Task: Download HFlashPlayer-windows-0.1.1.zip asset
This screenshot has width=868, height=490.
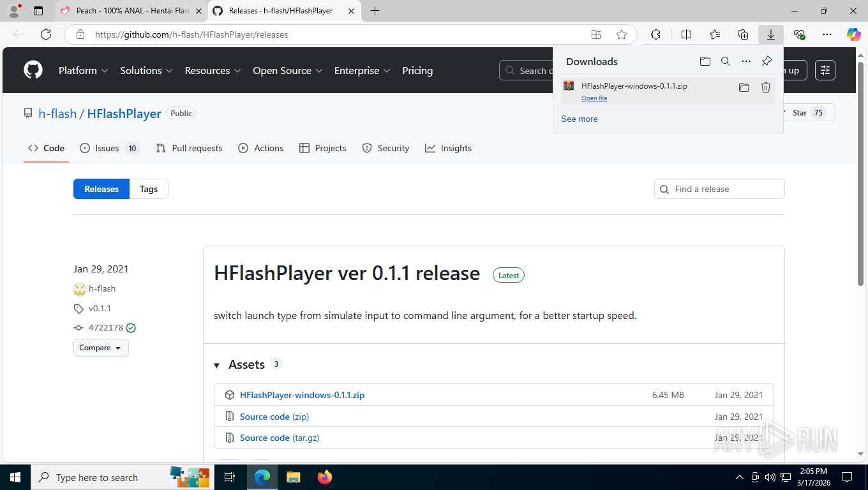Action: pyautogui.click(x=302, y=395)
